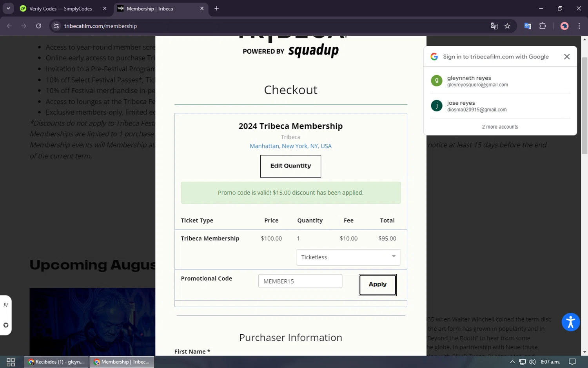This screenshot has height=368, width=588.
Task: Open the network status tray icon
Action: coord(522,362)
